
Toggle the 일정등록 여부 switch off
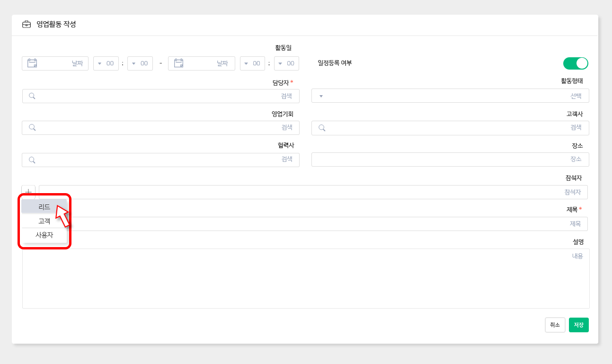point(575,63)
